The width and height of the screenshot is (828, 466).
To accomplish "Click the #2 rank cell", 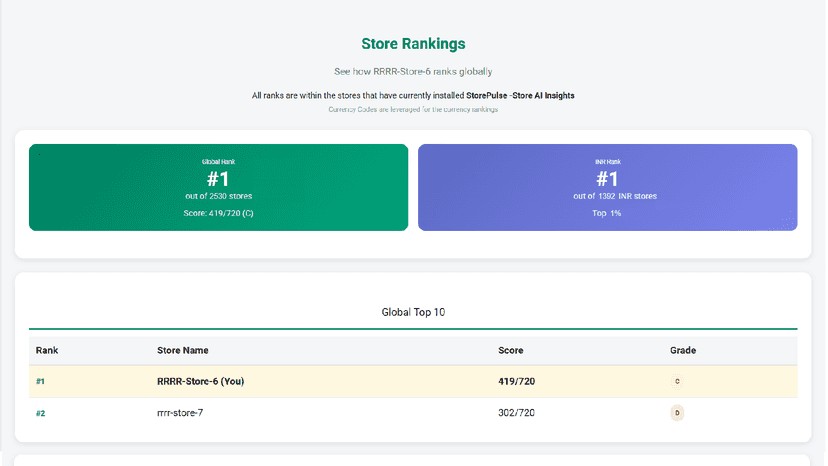I will point(40,413).
